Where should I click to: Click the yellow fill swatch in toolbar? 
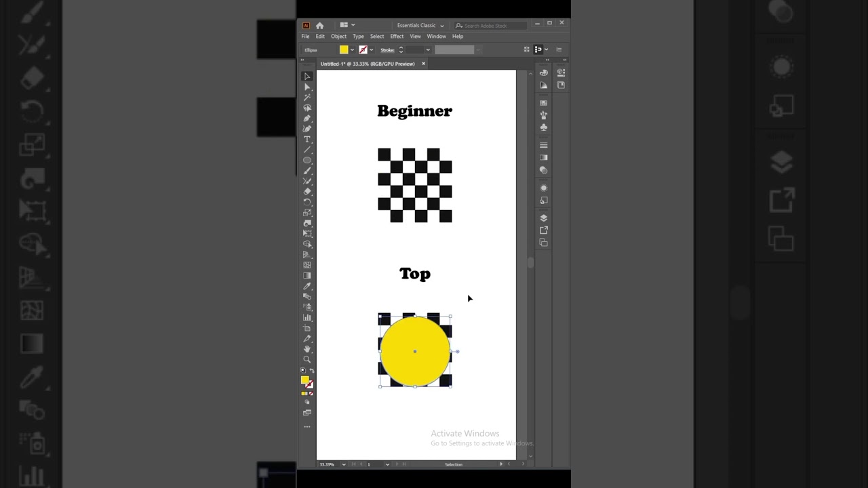[305, 380]
